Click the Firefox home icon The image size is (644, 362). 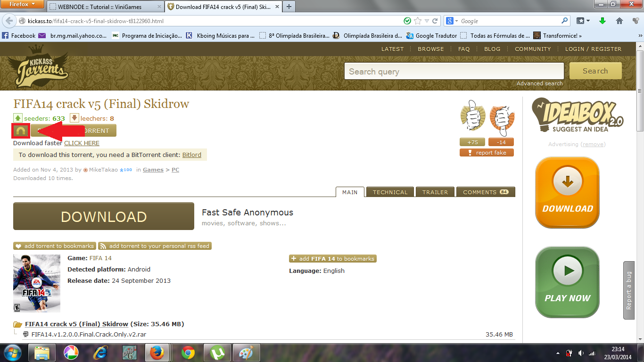pyautogui.click(x=619, y=21)
